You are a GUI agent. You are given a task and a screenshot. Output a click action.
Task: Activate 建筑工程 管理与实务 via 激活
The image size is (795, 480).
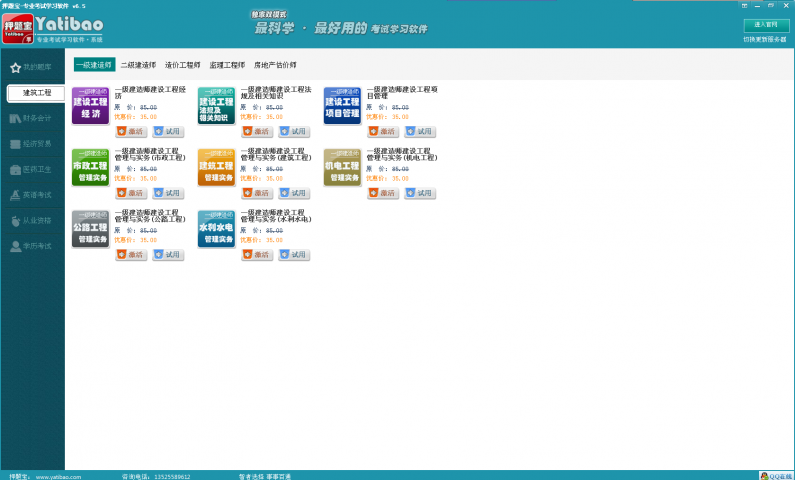(257, 193)
